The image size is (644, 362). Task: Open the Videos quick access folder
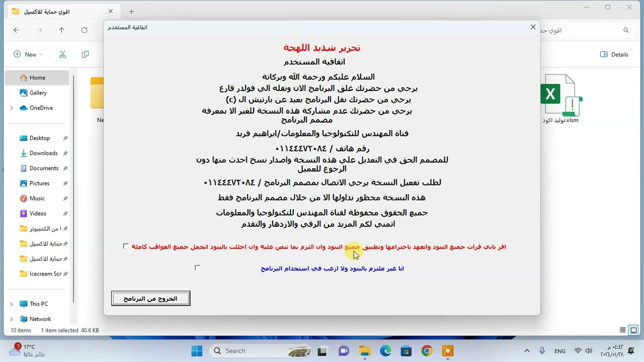click(x=38, y=213)
